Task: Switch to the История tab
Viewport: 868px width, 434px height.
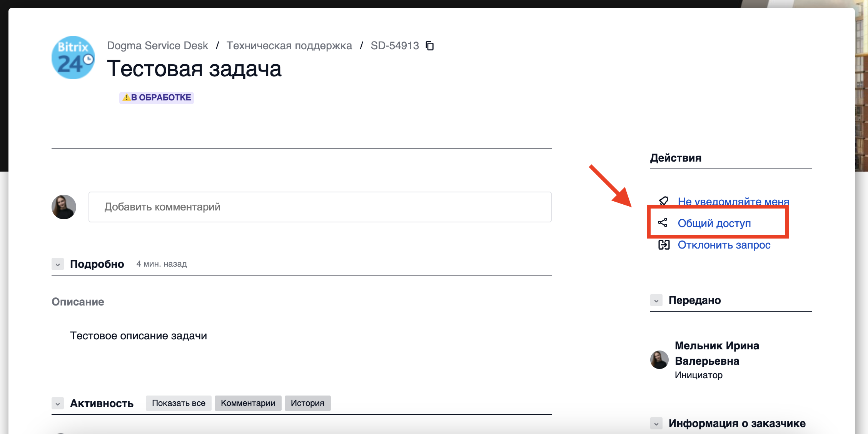Action: [x=307, y=403]
